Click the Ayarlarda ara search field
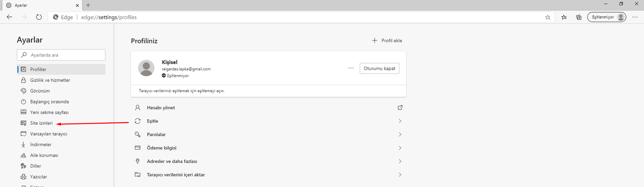 point(61,55)
